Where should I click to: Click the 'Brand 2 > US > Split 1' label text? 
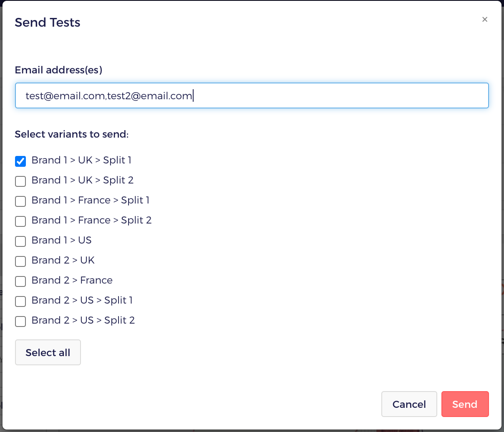(82, 300)
